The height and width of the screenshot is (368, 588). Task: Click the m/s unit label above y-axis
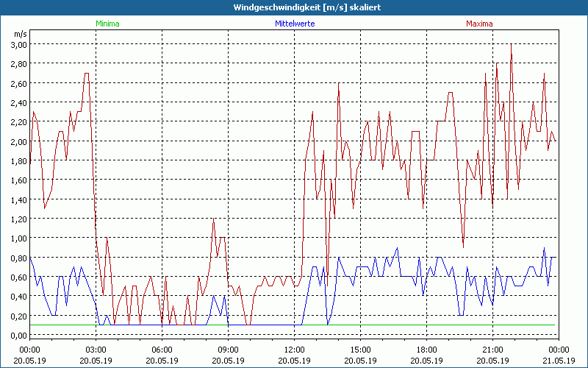click(19, 33)
